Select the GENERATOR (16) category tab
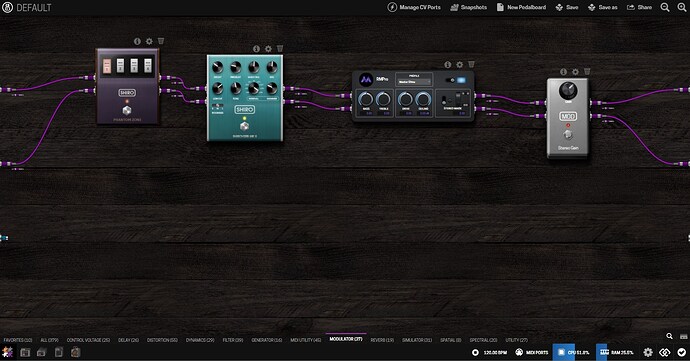This screenshot has width=690, height=361. 267,340
